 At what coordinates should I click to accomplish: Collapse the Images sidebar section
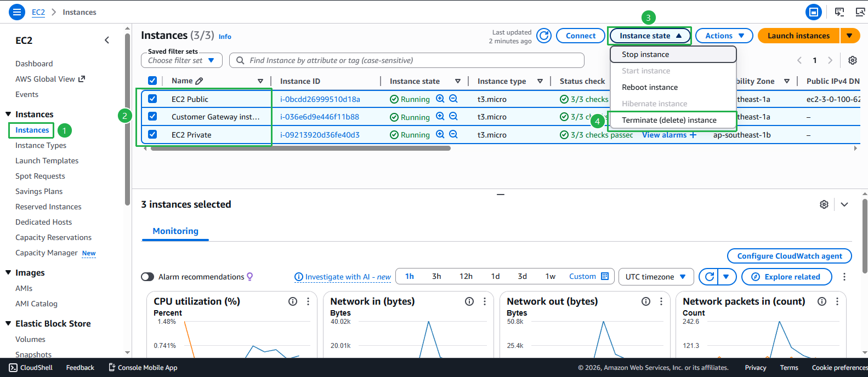coord(8,272)
